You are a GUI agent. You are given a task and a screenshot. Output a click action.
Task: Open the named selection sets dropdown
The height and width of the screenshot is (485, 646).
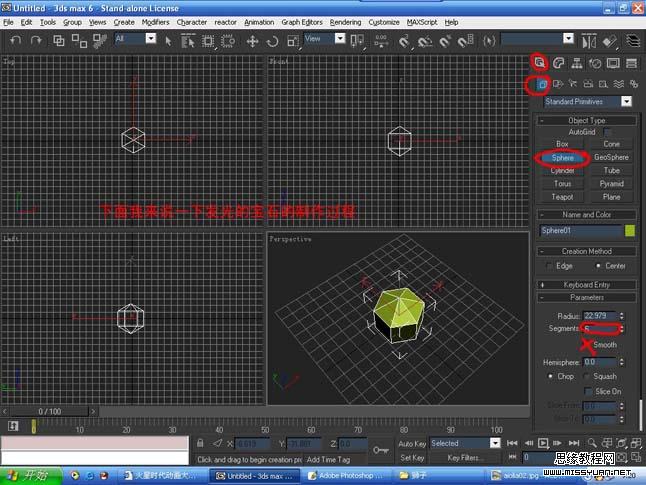coord(568,38)
